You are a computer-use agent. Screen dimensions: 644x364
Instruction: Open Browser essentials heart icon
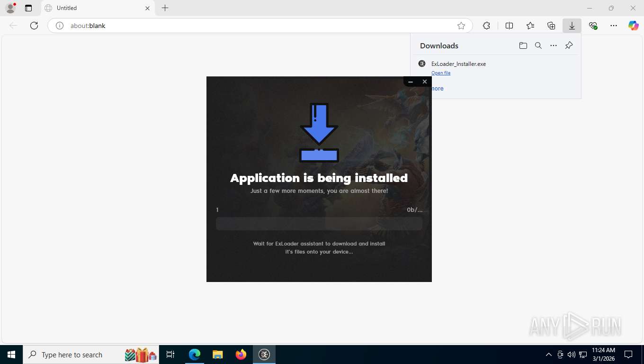tap(593, 26)
